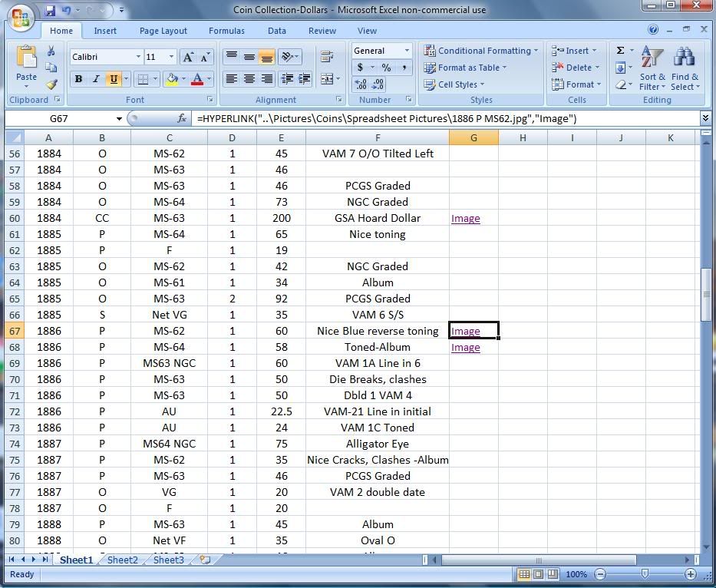This screenshot has width=716, height=588.
Task: Switch to Normal view in status bar
Action: (x=524, y=574)
